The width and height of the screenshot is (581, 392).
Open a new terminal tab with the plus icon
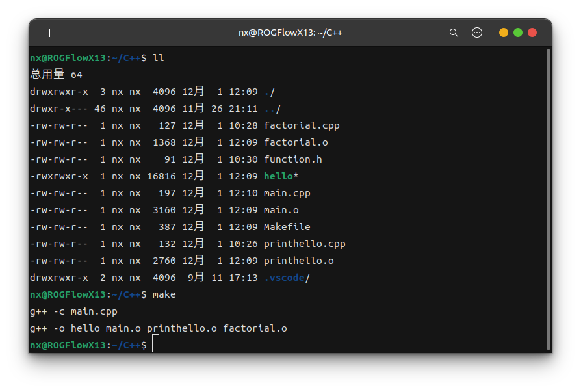pyautogui.click(x=50, y=33)
